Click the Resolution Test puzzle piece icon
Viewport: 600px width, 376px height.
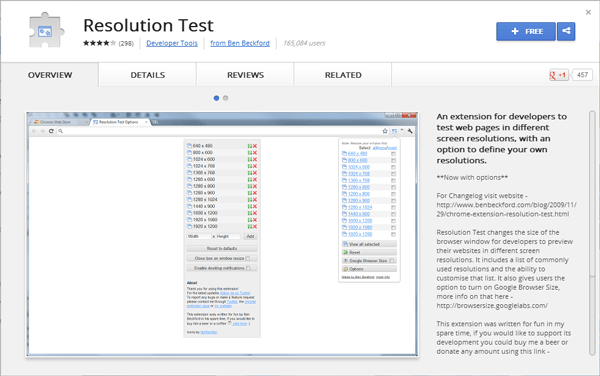coord(47,30)
